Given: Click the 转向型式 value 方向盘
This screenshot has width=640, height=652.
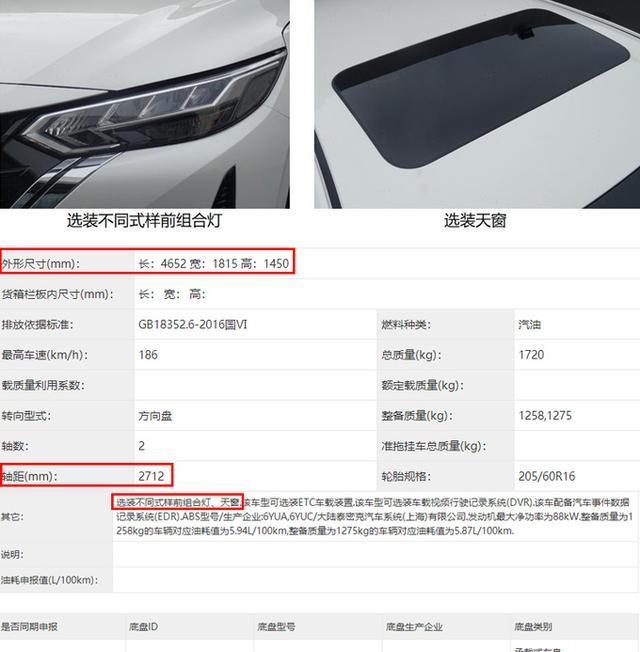Looking at the screenshot, I should coord(155,416).
